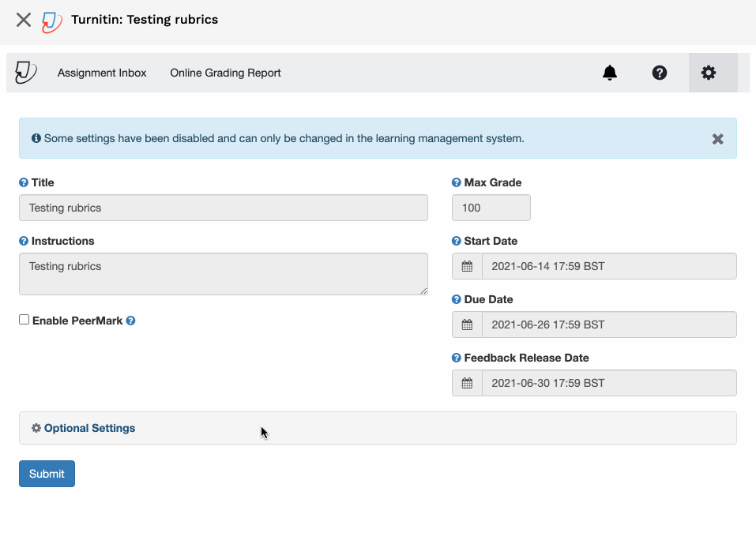Click the help icon next to Title

pos(24,182)
